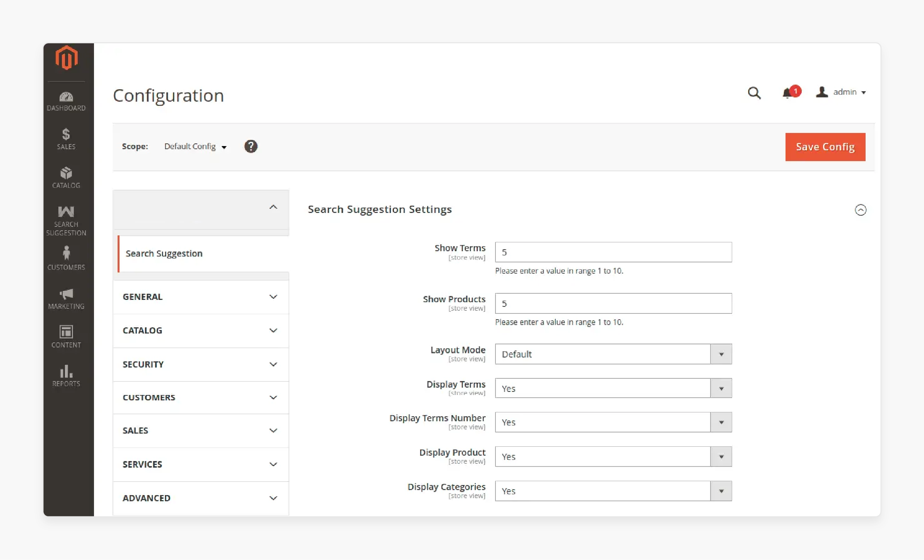Expand the GENERAL configuration section
924x560 pixels.
[x=201, y=297]
